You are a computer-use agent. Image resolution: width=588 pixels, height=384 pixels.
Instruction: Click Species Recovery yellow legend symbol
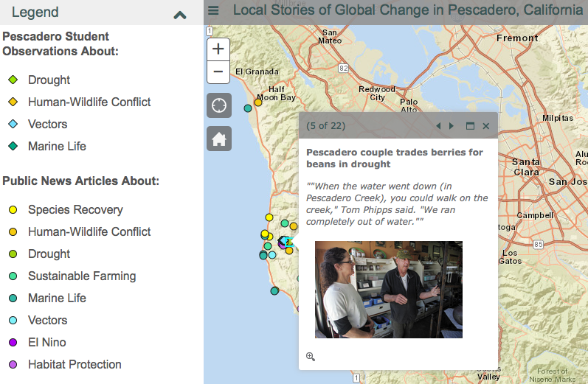(13, 209)
